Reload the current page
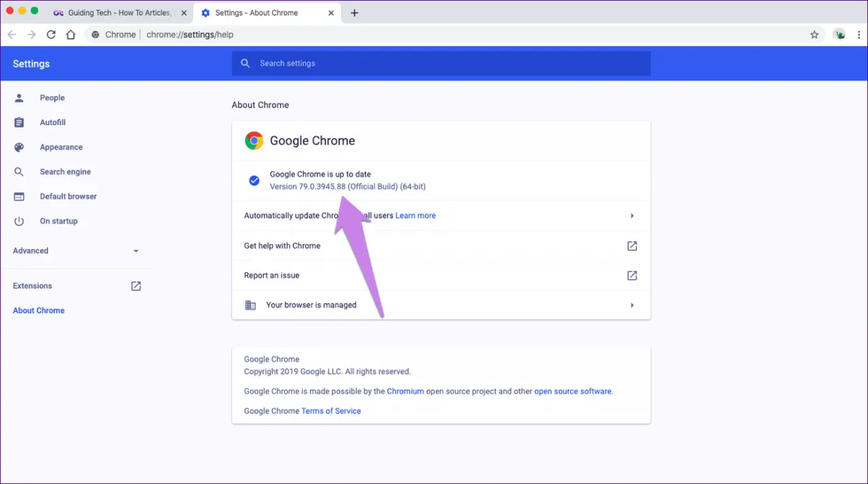The width and height of the screenshot is (868, 484). 51,35
